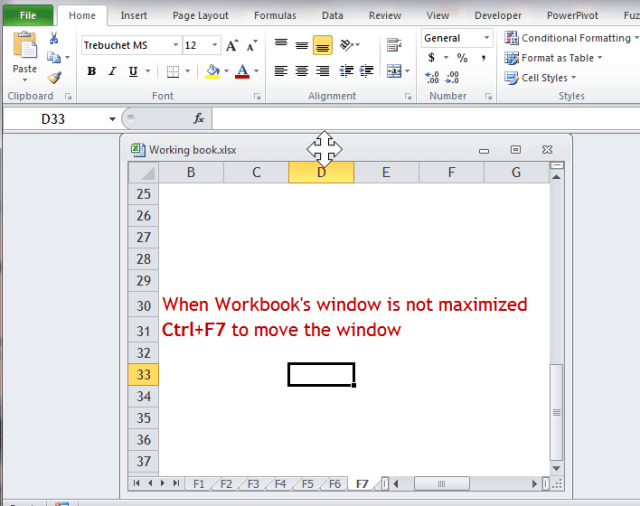Viewport: 640px width, 506px height.
Task: Click the Format Painter brush icon
Action: coord(54,76)
